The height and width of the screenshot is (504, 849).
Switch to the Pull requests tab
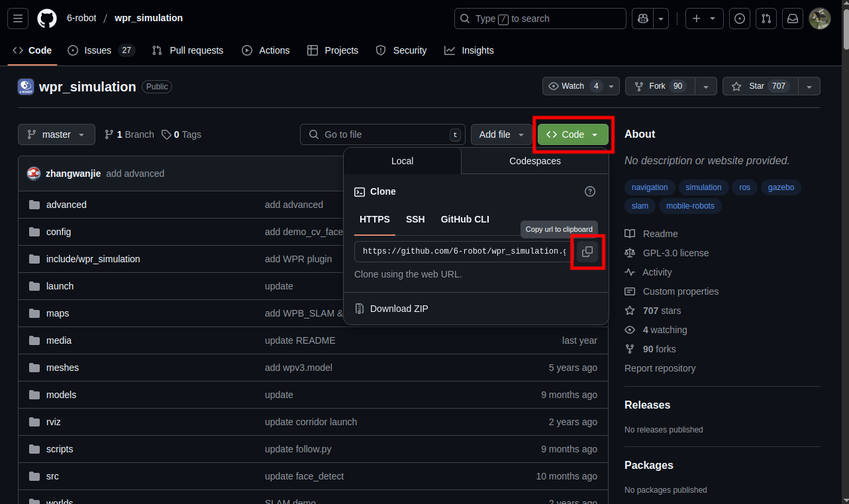tap(187, 50)
